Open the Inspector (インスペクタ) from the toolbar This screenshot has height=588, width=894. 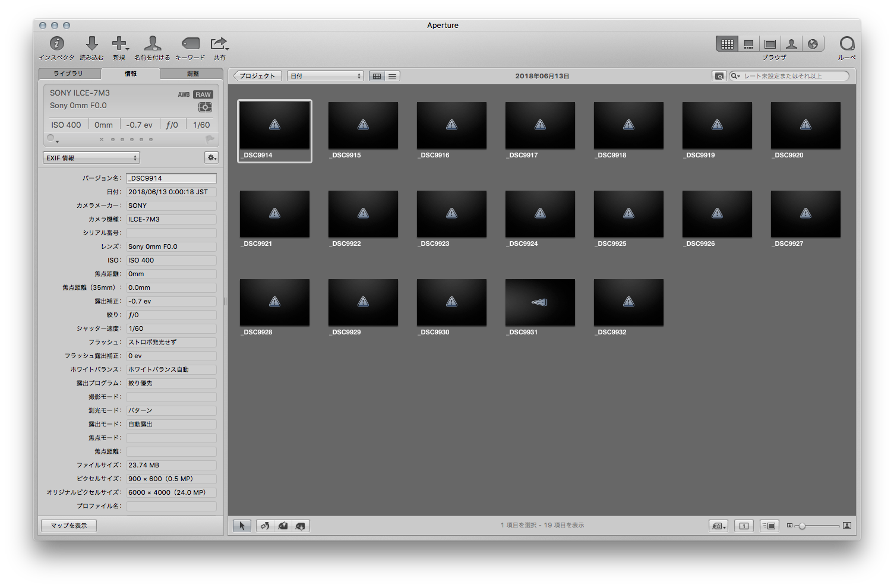tap(56, 43)
